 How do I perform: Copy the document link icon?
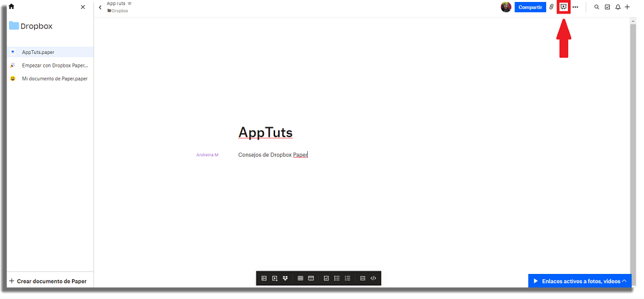point(552,7)
